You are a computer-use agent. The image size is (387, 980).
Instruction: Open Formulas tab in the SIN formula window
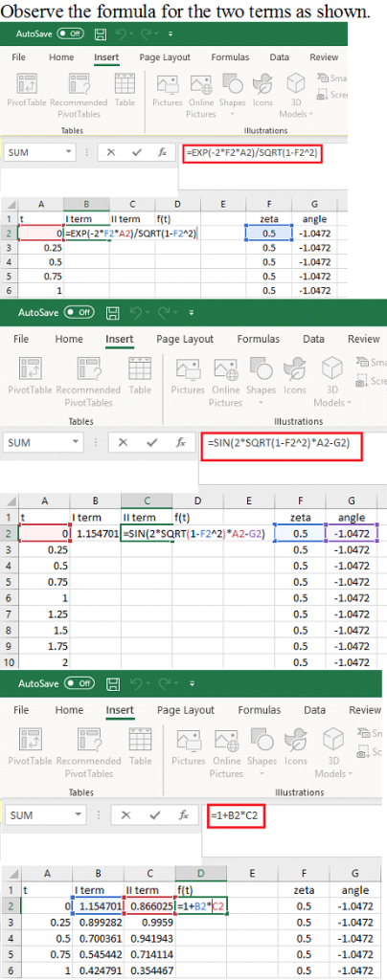[259, 339]
